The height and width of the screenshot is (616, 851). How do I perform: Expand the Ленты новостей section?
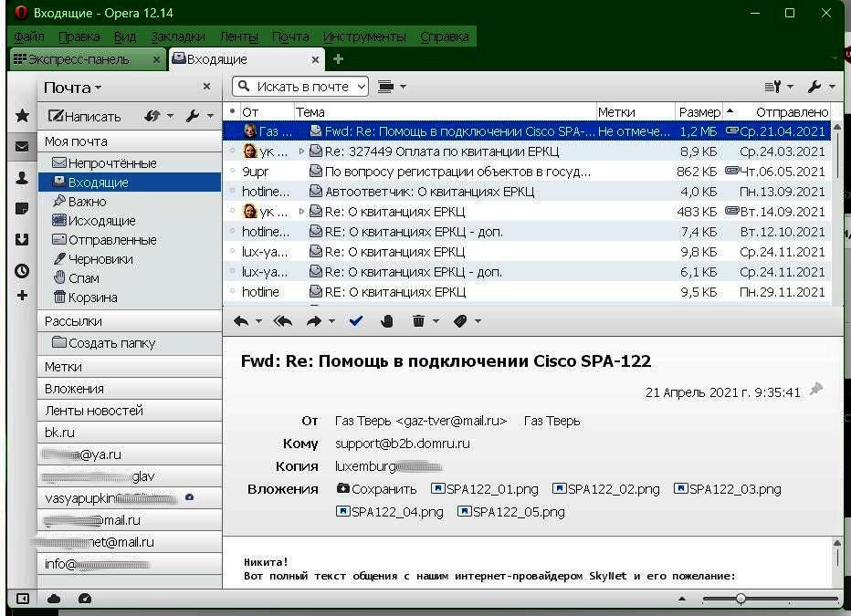130,411
